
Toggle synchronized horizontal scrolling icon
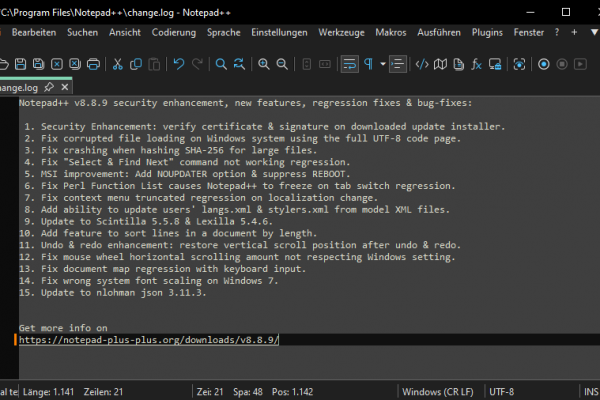click(325, 64)
